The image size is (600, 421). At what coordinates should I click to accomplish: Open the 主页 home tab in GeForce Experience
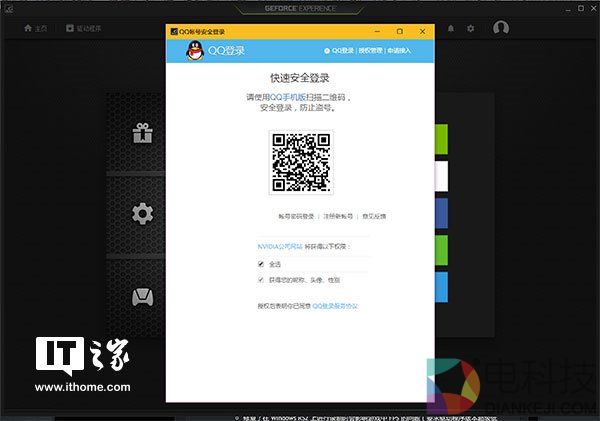(36, 28)
